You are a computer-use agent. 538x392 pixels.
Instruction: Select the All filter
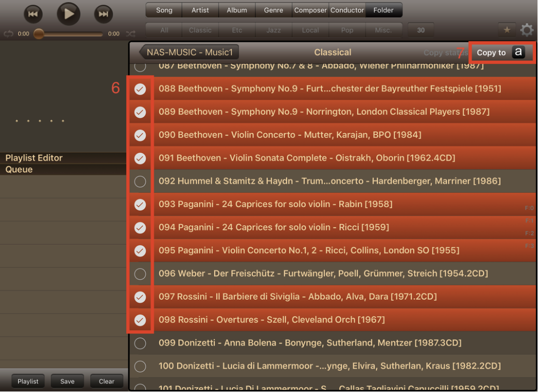coord(164,30)
